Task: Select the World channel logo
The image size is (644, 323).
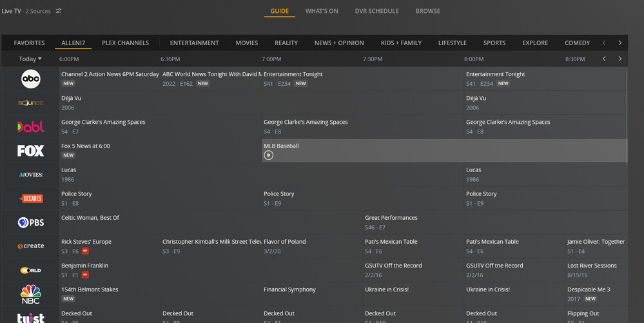Action: coord(31,270)
